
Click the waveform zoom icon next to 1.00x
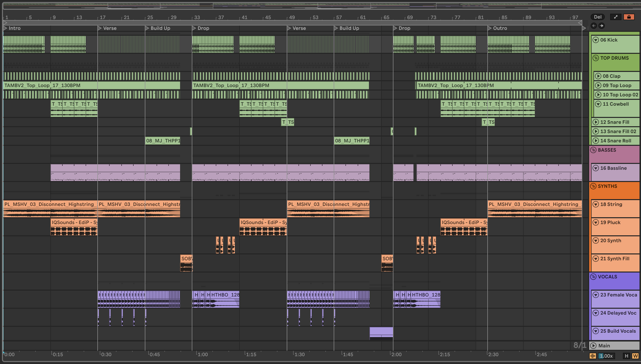(x=593, y=356)
